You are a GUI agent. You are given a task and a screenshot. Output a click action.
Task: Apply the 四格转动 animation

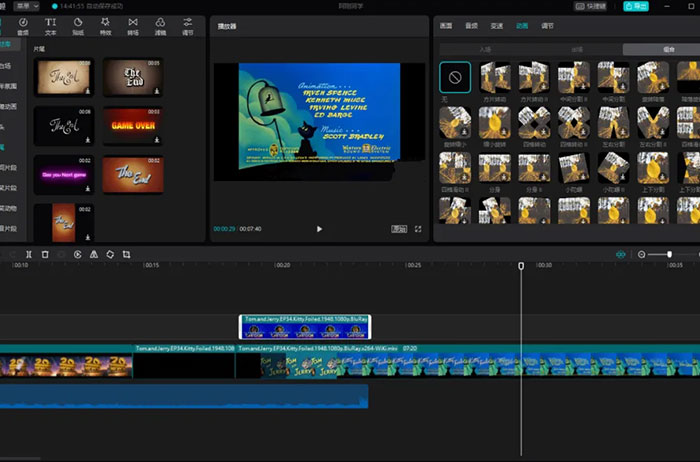click(534, 123)
